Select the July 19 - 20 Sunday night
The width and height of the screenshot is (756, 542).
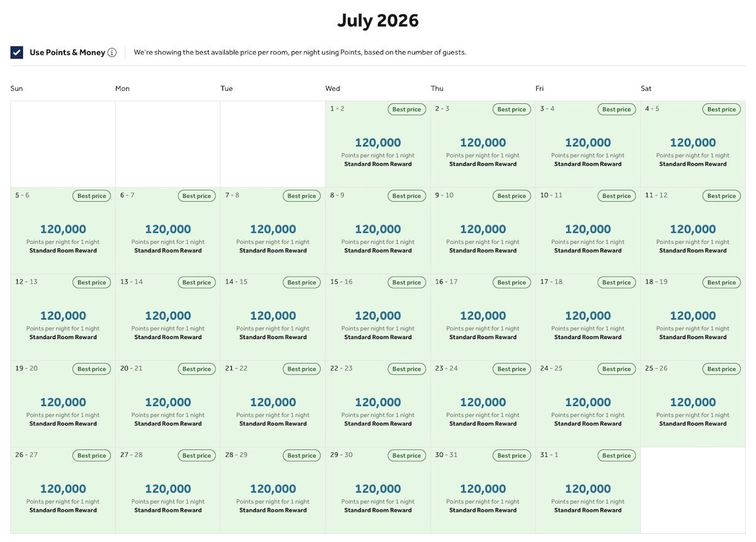point(63,403)
